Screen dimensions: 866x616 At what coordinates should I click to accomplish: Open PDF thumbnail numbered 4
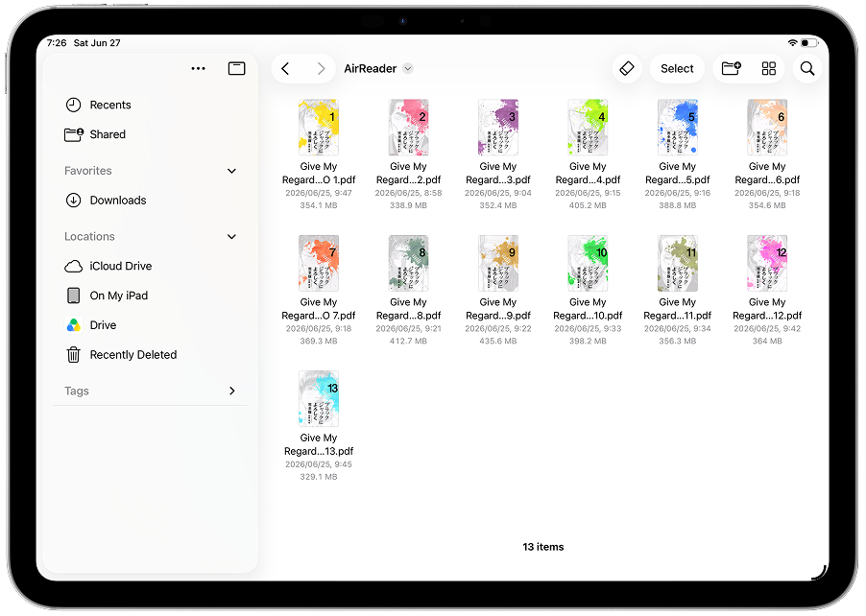coord(588,128)
